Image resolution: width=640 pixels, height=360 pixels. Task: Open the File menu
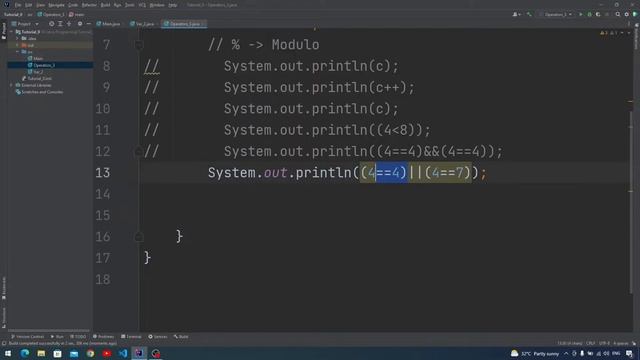tap(18, 5)
